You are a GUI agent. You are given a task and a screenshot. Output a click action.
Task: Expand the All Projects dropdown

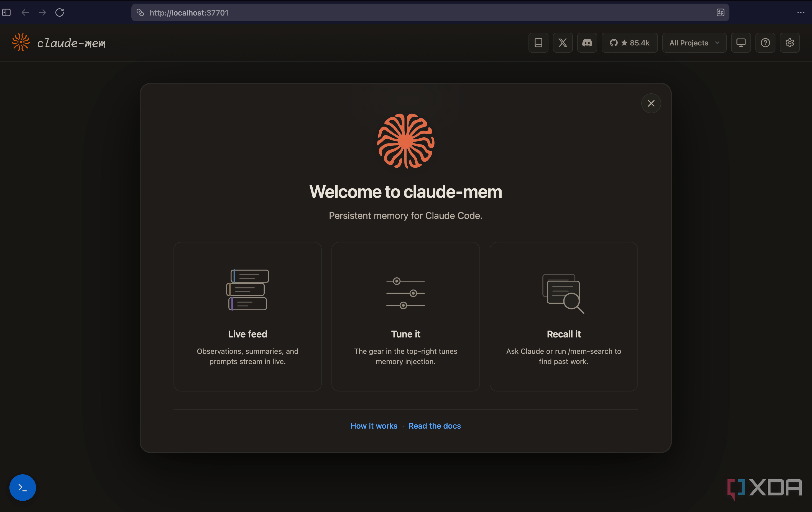(x=694, y=43)
